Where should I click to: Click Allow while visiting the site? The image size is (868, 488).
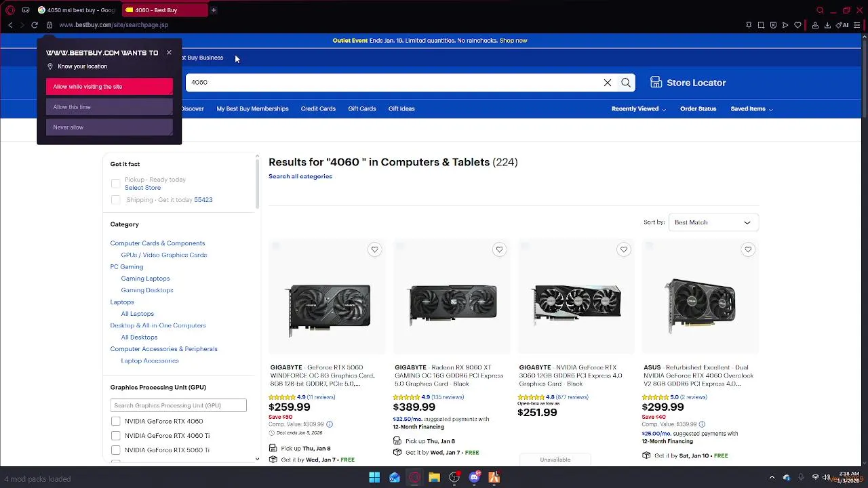(109, 87)
